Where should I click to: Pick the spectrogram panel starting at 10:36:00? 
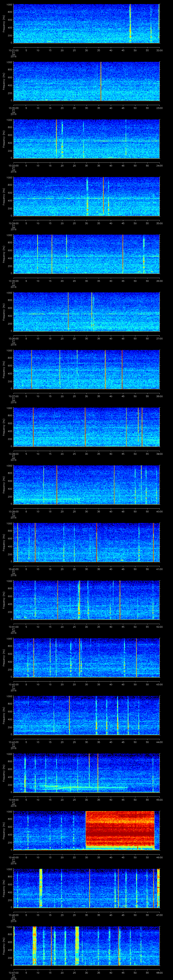coord(86,312)
